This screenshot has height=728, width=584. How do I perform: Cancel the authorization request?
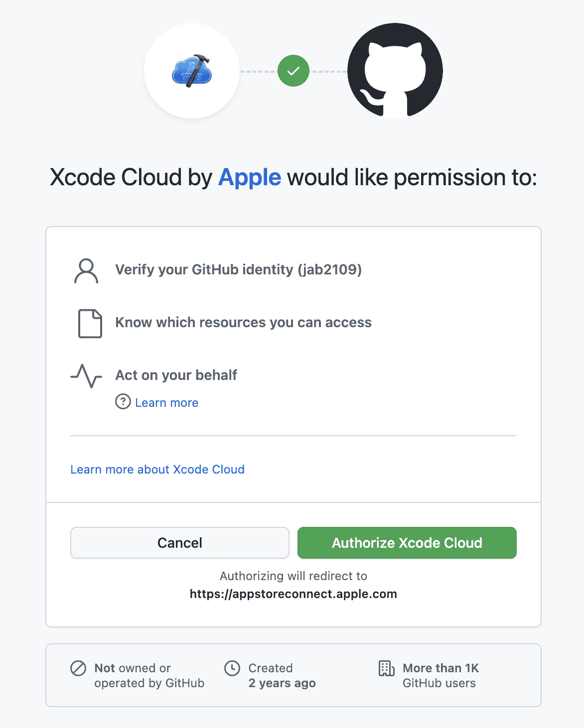[x=179, y=543]
